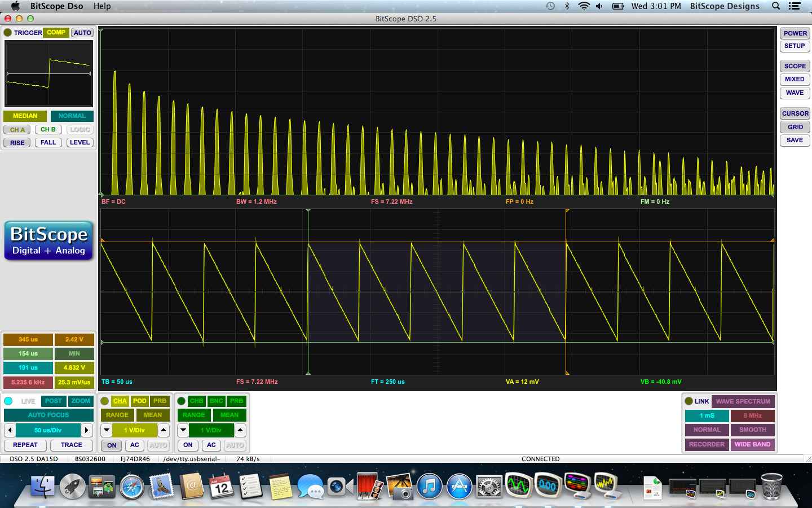Raise channel A V/Div with up arrow
Image resolution: width=812 pixels, height=508 pixels.
164,430
